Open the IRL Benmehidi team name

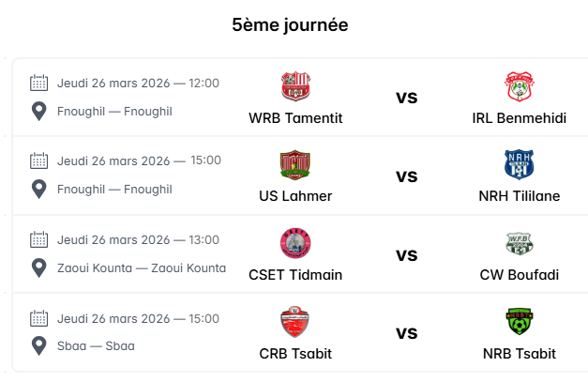tap(519, 118)
